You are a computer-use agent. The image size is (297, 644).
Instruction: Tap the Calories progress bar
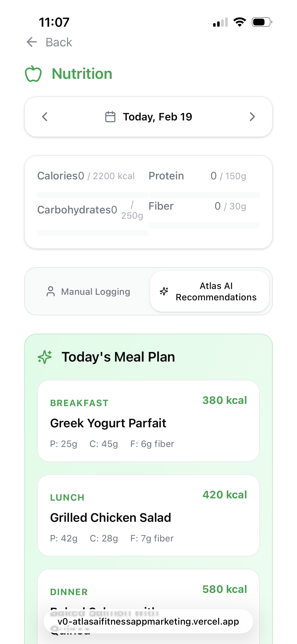click(92, 195)
